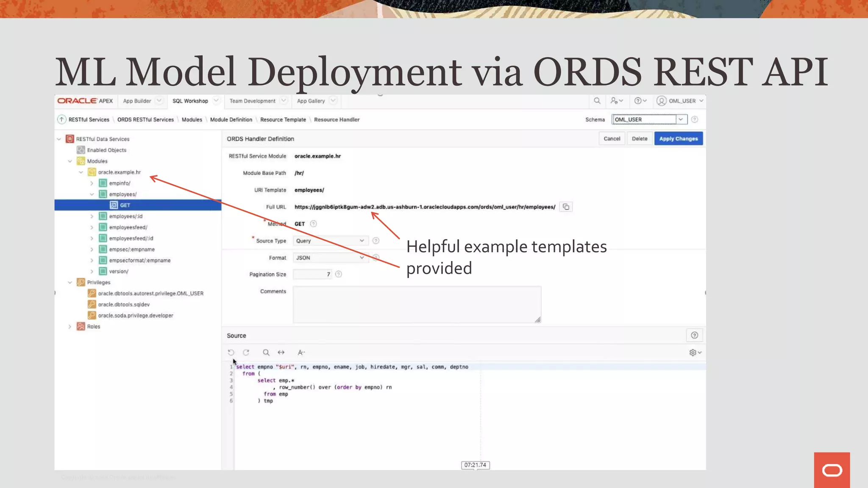868x488 pixels.
Task: Open the SQL Workshop tab
Action: (190, 101)
